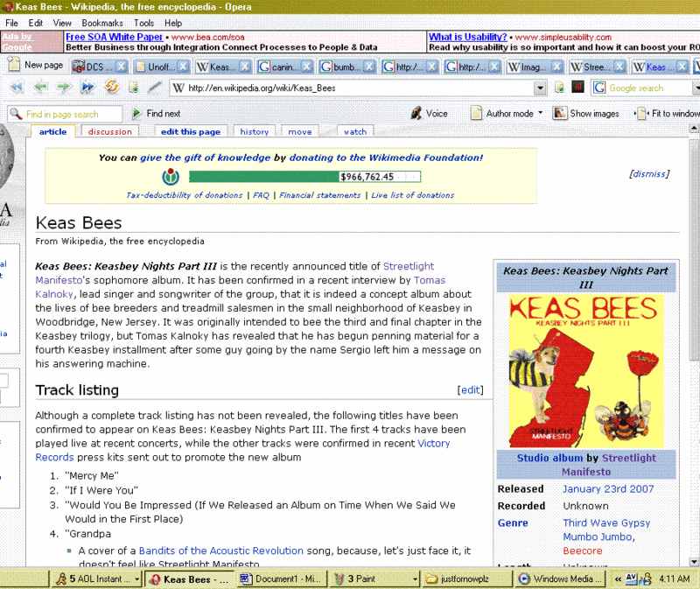Expand the Paint taskbar group arrow
The width and height of the screenshot is (700, 589).
coord(415,579)
